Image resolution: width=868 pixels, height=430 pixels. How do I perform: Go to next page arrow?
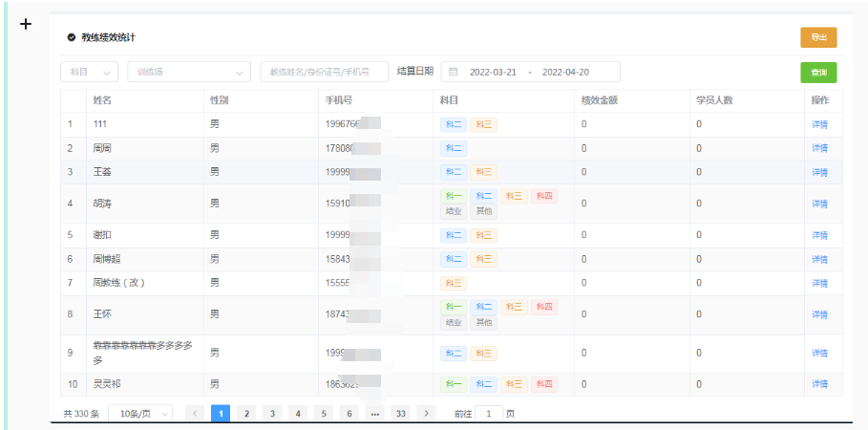[x=426, y=414]
